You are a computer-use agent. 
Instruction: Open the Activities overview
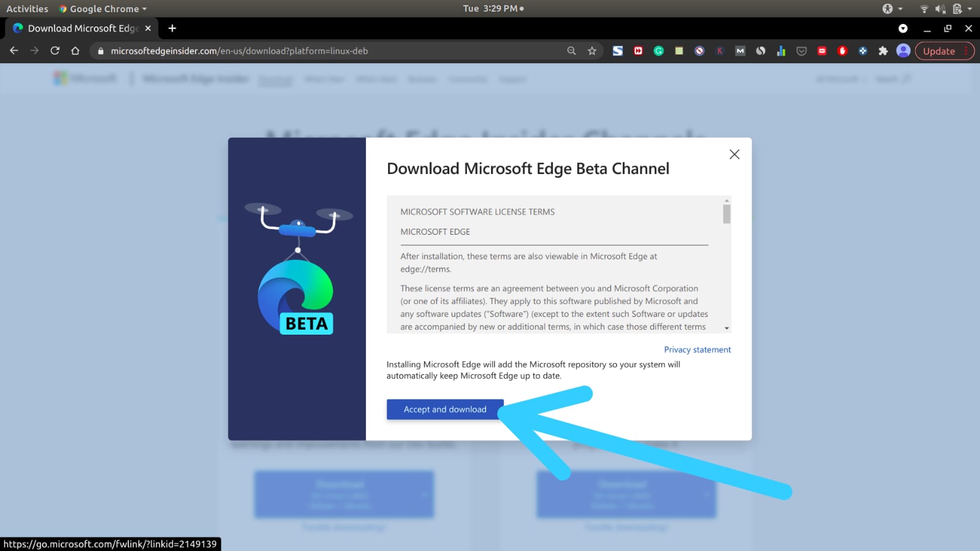[27, 9]
